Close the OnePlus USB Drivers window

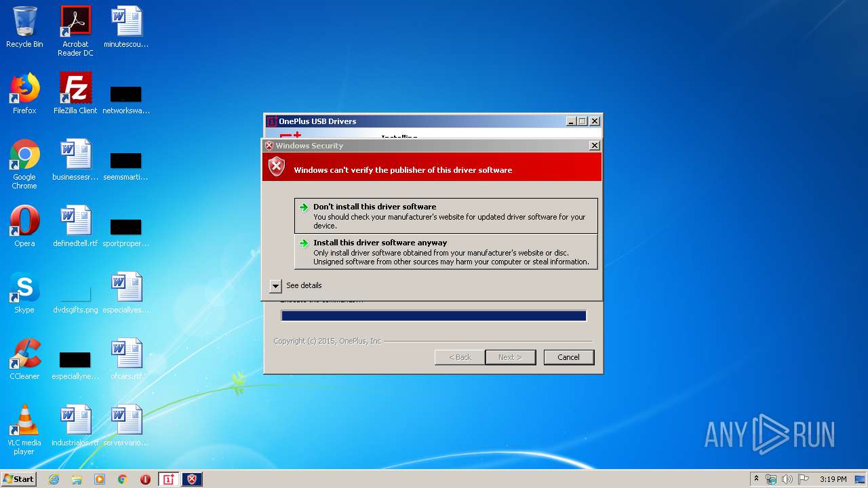coord(595,121)
